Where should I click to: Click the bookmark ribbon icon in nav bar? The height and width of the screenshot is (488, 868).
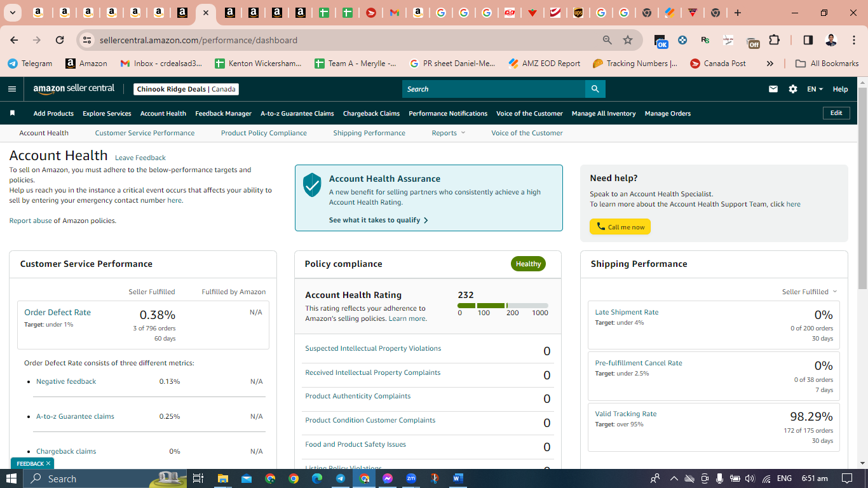(12, 113)
